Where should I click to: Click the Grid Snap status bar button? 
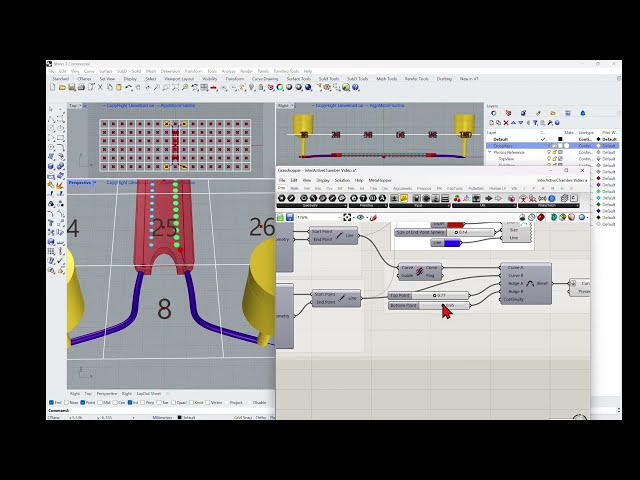coord(243,418)
